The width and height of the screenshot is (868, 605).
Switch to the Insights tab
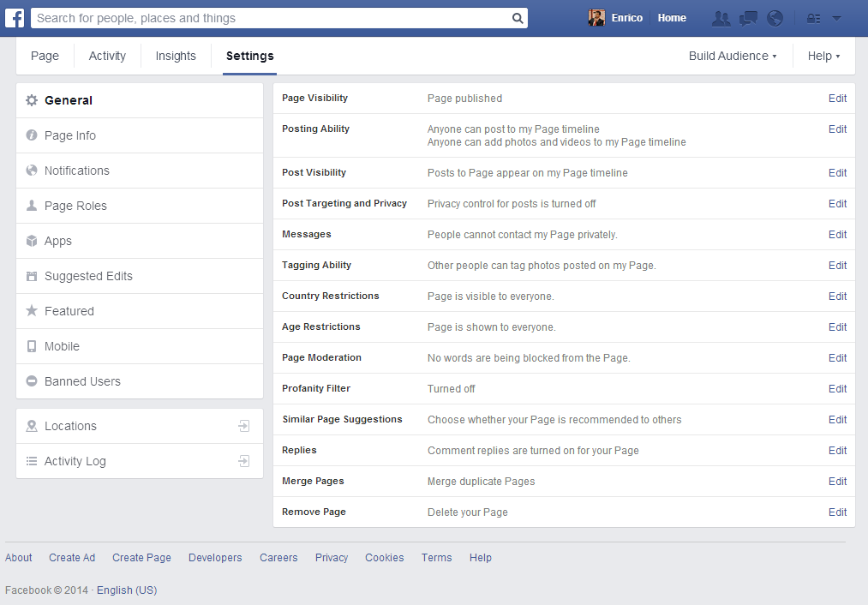[176, 56]
